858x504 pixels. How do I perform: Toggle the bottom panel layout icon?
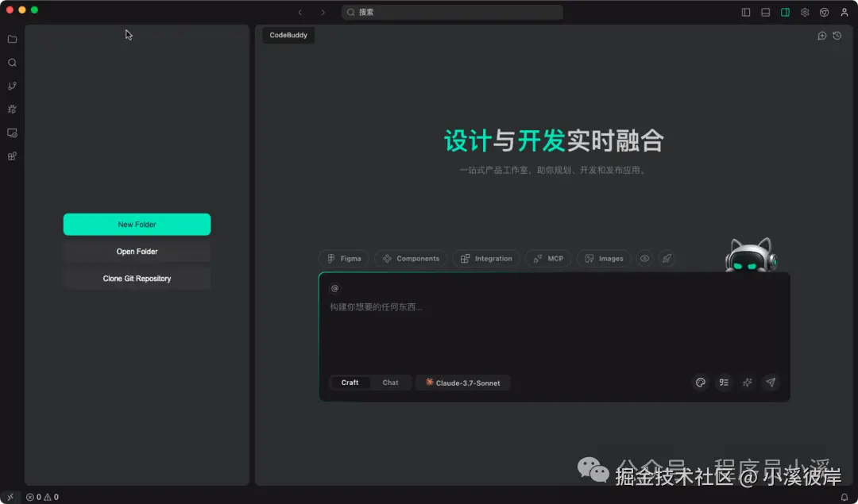766,12
